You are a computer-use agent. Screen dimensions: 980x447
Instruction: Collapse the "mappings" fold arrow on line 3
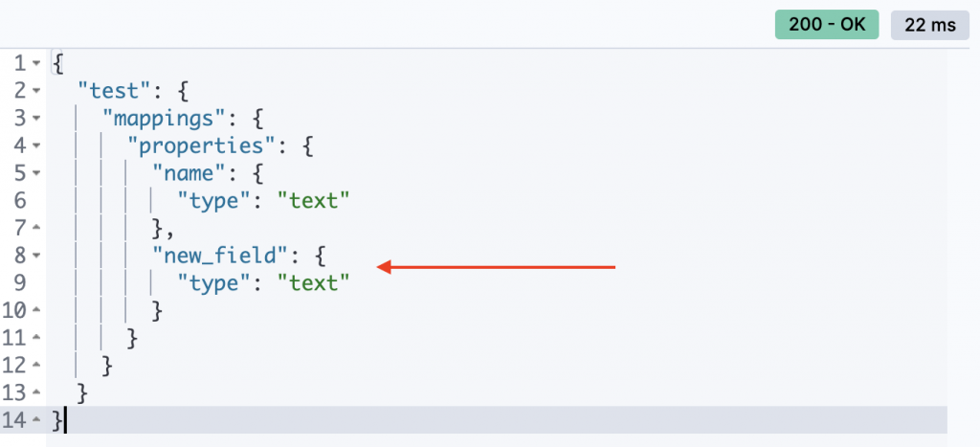(36, 119)
